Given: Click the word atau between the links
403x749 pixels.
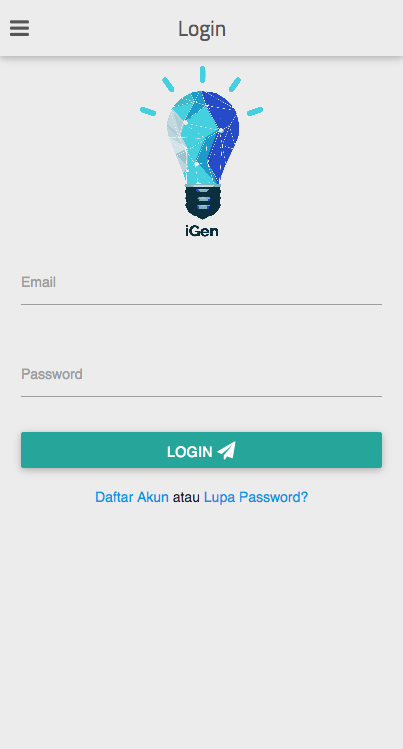Looking at the screenshot, I should [x=186, y=497].
